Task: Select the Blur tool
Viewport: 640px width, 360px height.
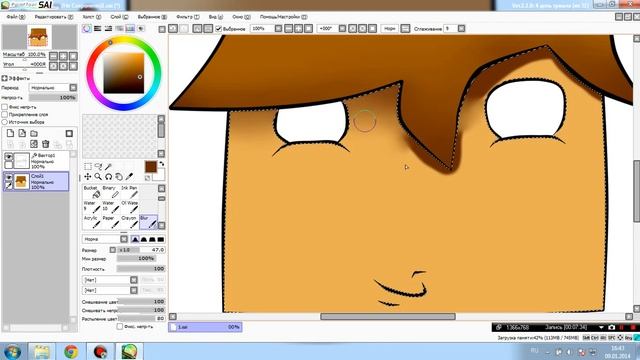Action: coord(148,222)
